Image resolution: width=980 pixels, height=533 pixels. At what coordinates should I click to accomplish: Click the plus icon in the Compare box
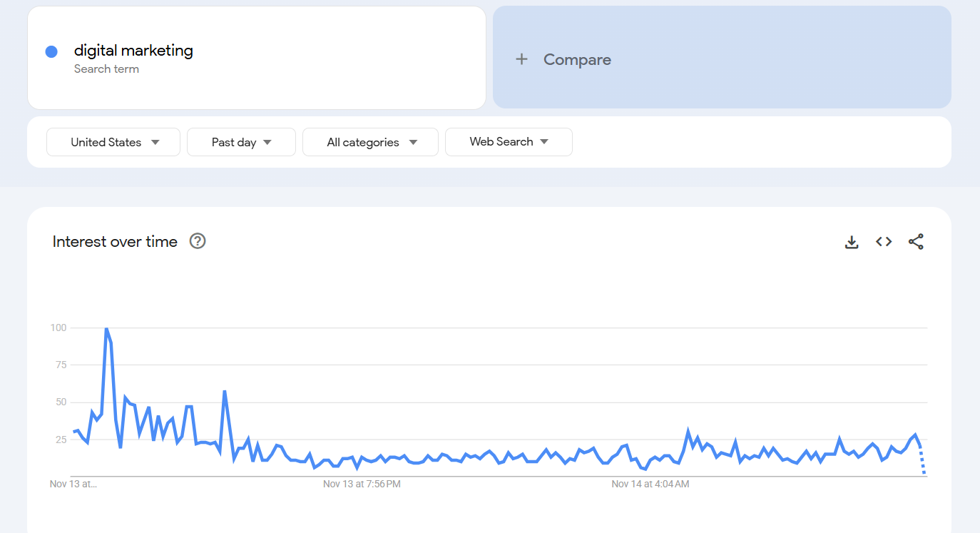coord(521,59)
